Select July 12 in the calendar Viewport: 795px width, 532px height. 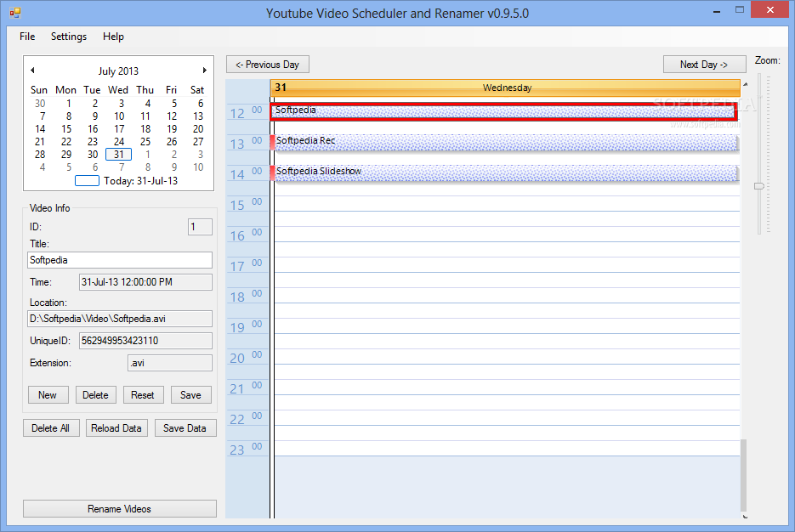pos(172,116)
